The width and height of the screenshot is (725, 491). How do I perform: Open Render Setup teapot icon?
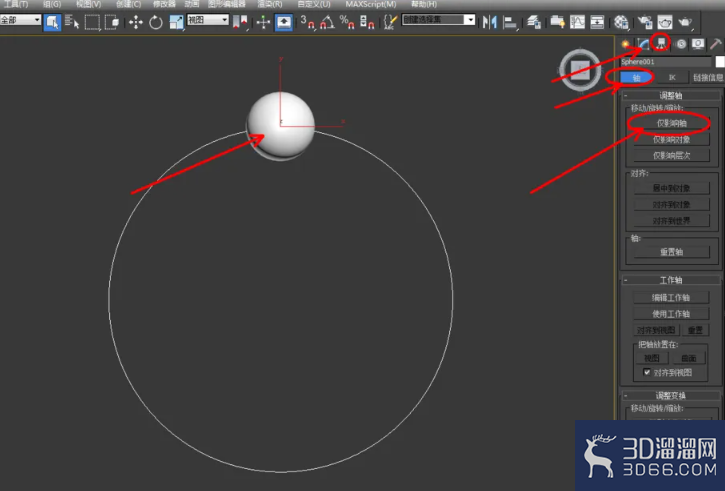coord(645,22)
